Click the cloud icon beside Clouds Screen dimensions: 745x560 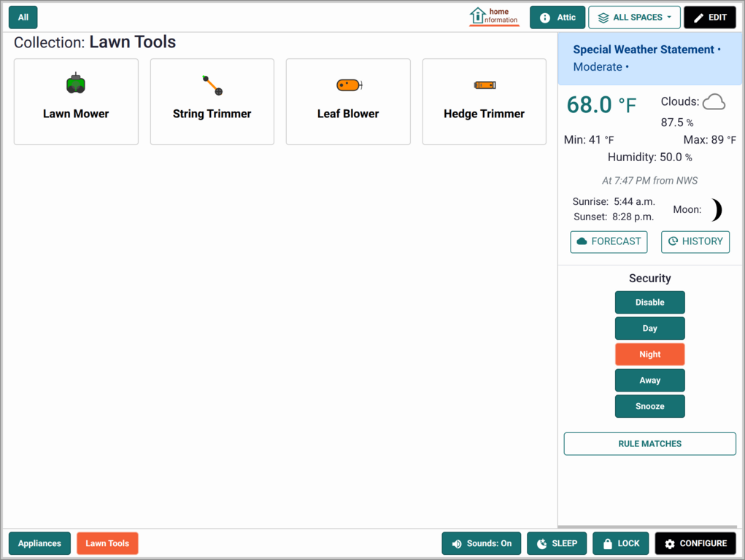click(714, 101)
